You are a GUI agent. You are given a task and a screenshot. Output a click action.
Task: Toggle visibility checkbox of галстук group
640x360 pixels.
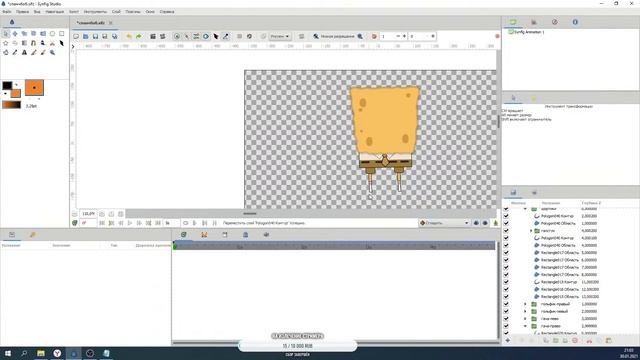pyautogui.click(x=506, y=231)
